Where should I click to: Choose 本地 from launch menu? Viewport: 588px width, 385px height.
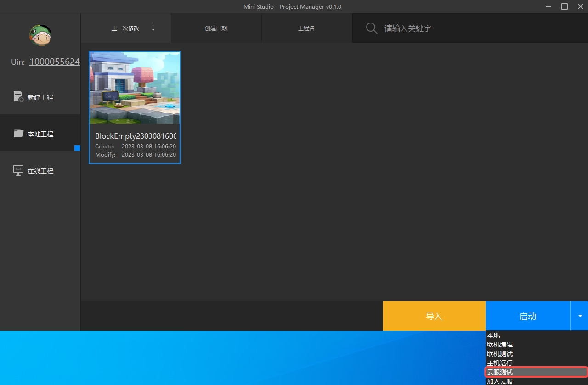click(537, 335)
